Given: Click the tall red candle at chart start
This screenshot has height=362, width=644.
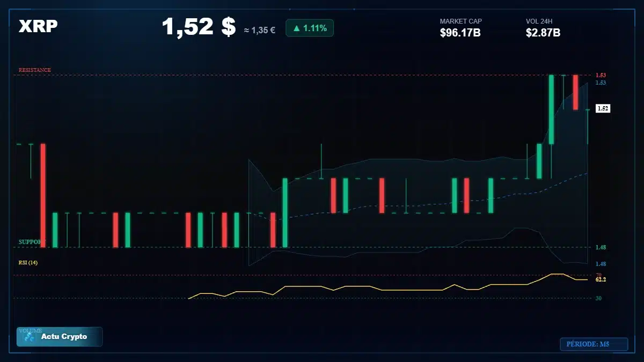Looking at the screenshot, I should point(43,196).
